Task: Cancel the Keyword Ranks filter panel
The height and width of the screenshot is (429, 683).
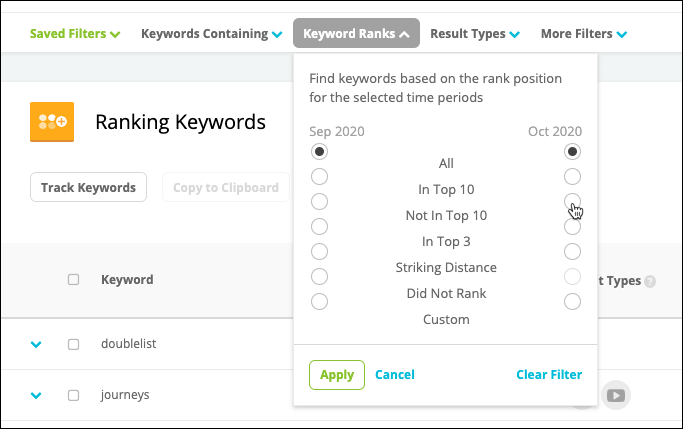Action: [x=395, y=375]
